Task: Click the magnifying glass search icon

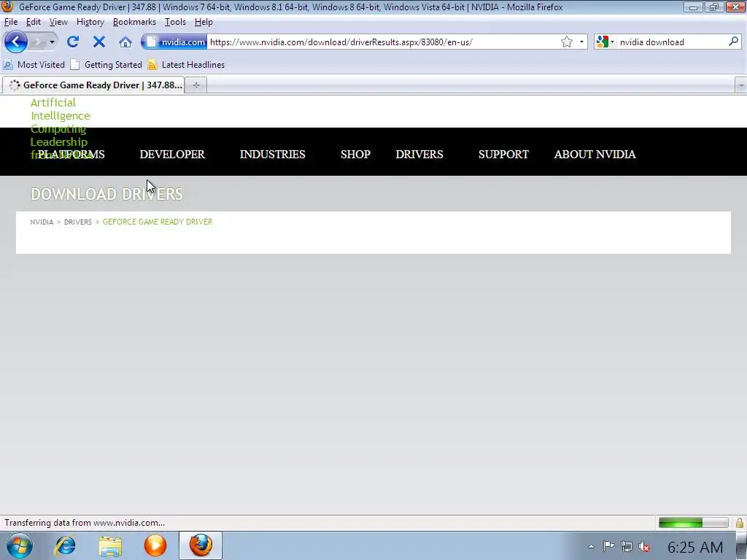Action: (x=733, y=42)
